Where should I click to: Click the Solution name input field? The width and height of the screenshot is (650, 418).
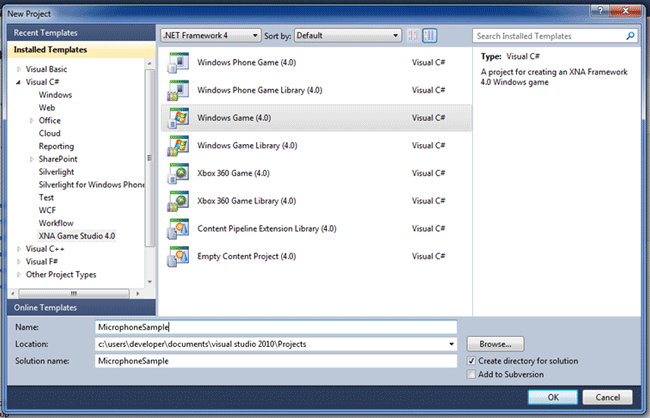(x=276, y=361)
